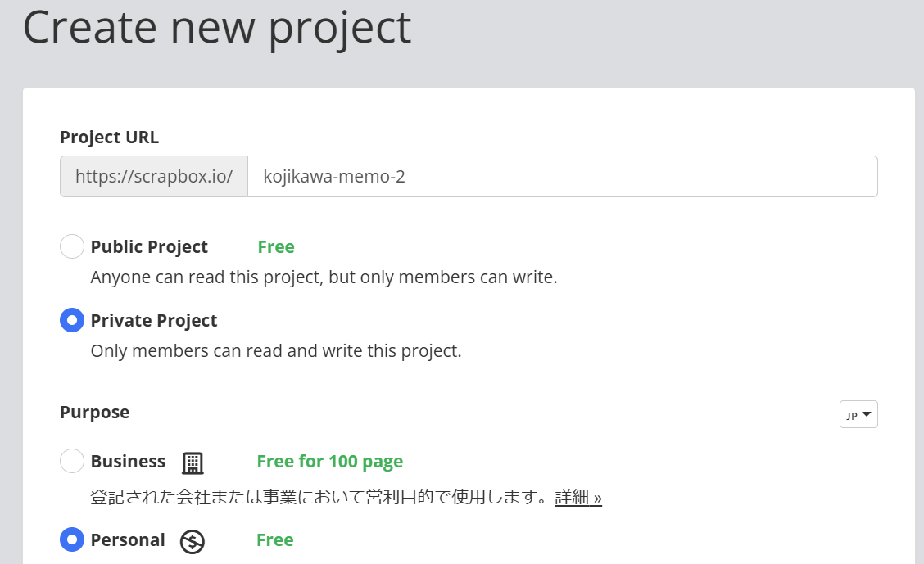Screen dimensions: 924x564
Task: Click the https://scrapbox.io/ URL prefix box
Action: pyautogui.click(x=154, y=177)
